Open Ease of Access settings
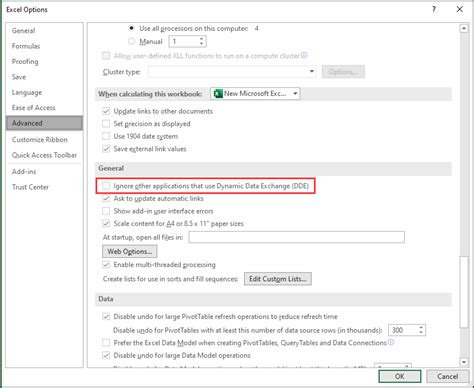The width and height of the screenshot is (474, 388). (33, 108)
